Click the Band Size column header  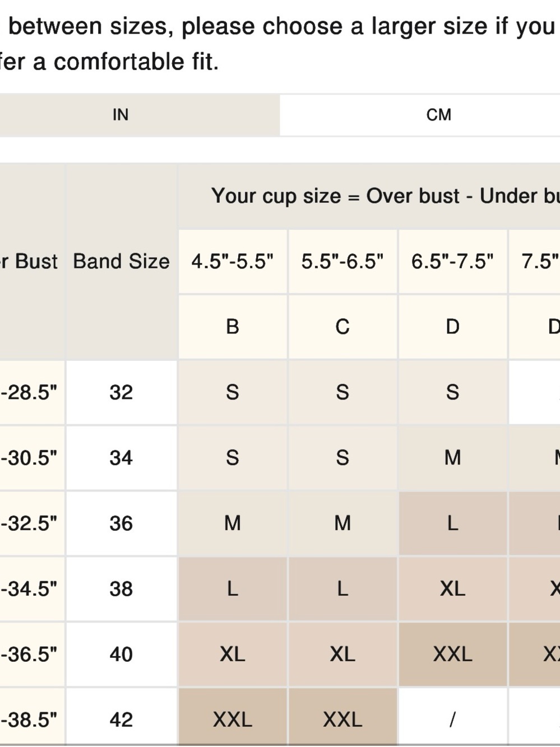[121, 262]
